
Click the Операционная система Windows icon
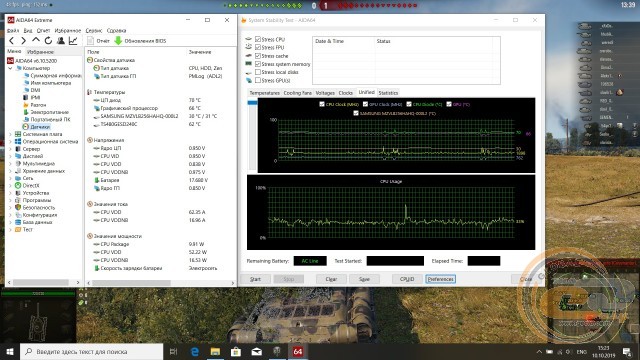[18, 142]
